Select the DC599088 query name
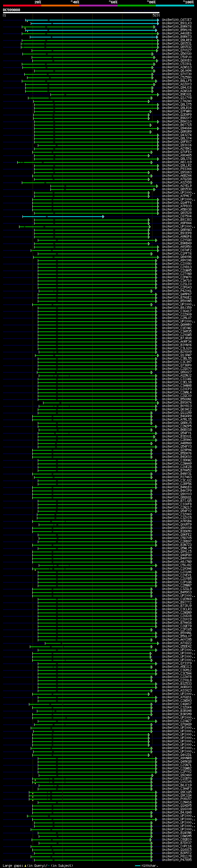 point(11,10)
